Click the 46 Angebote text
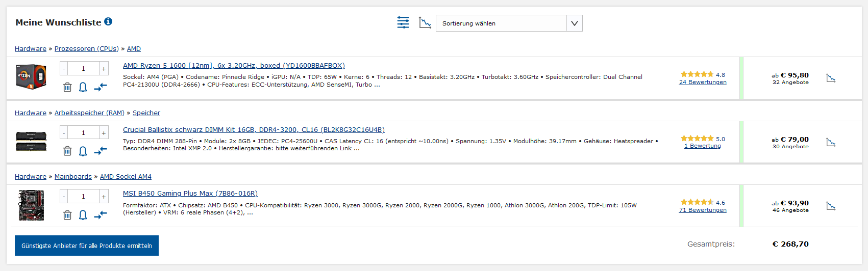This screenshot has height=271, width=868. click(x=790, y=210)
